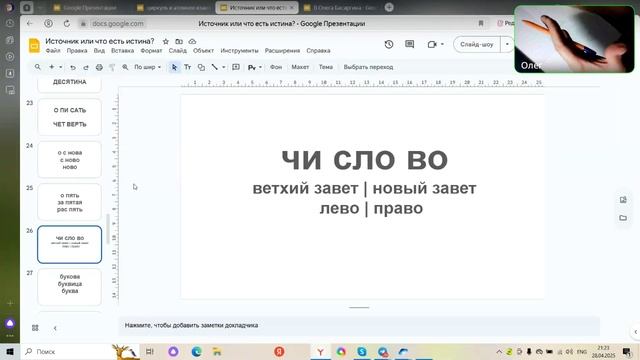The image size is (640, 360).
Task: Add a new slide with plus icon
Action: (x=51, y=67)
